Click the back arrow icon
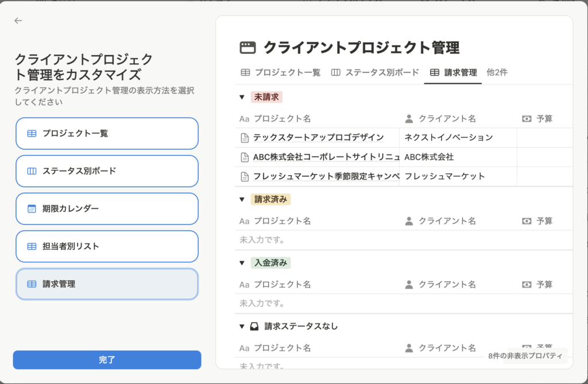This screenshot has height=384, width=588. [18, 21]
